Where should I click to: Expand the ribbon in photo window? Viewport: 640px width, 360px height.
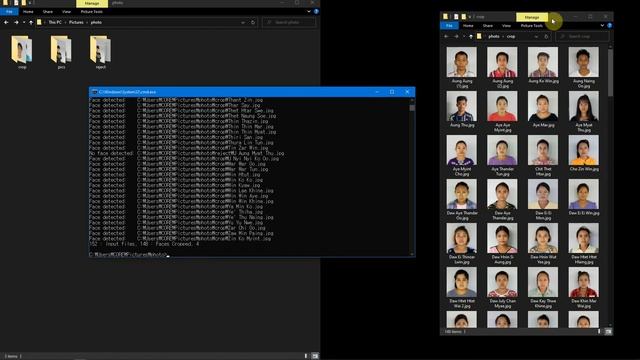click(309, 11)
